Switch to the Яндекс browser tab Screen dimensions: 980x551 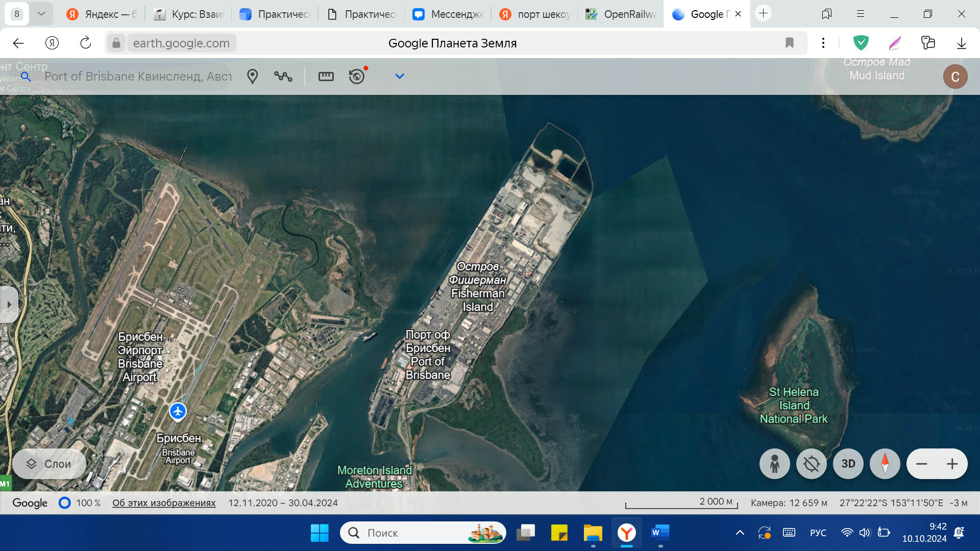[102, 14]
